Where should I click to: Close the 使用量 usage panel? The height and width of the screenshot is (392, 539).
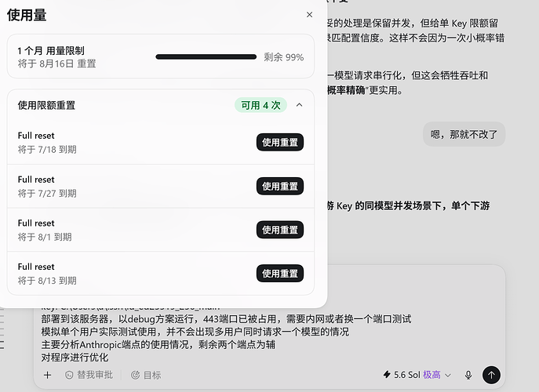309,14
